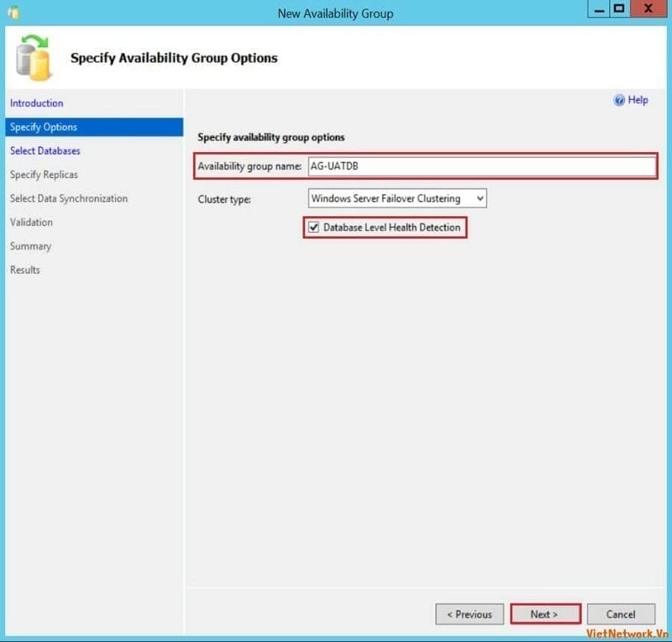This screenshot has height=642, width=672.
Task: Select the Specify Options step
Action: coord(44,127)
